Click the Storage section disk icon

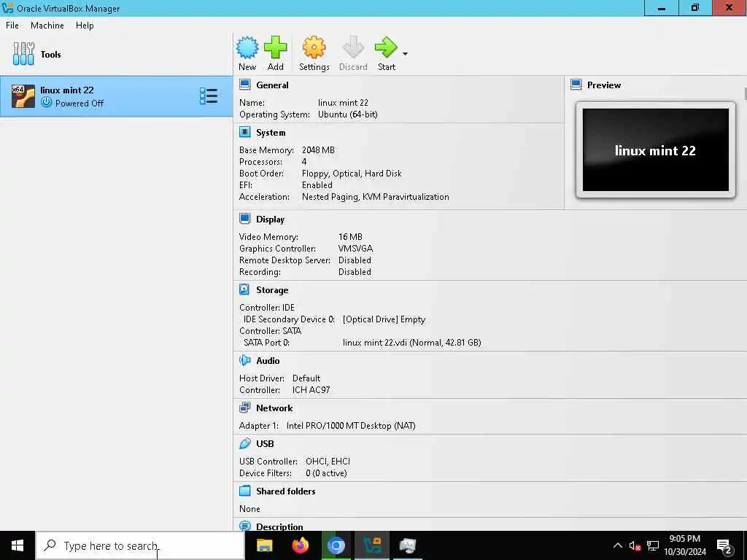click(x=244, y=289)
